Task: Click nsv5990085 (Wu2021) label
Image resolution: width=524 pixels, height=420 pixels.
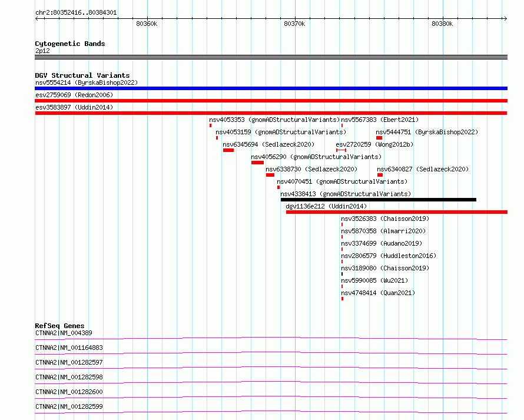Action: [374, 280]
